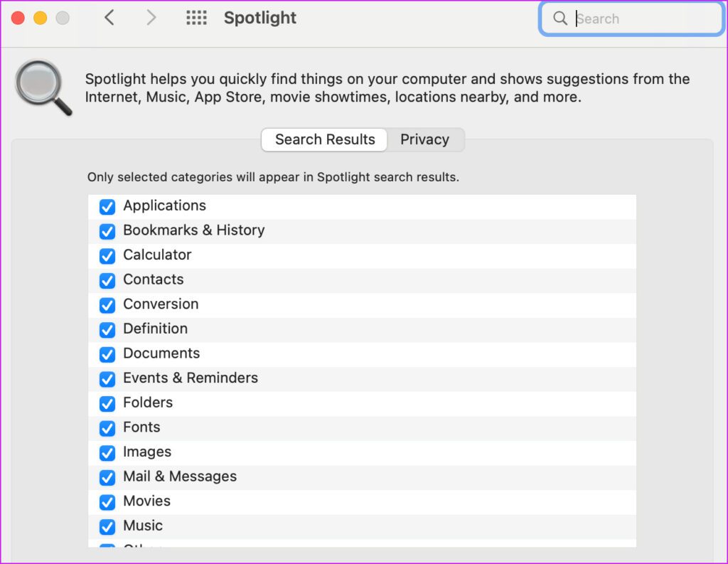
Task: Uncheck Bookmarks & History
Action: pos(107,232)
